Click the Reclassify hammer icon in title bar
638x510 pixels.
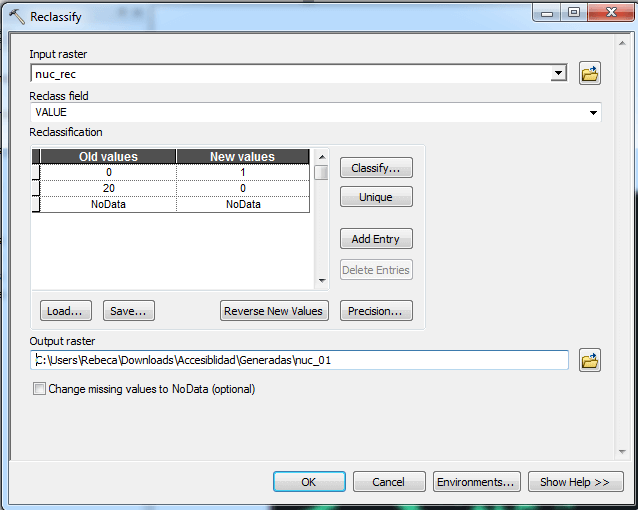(x=16, y=15)
